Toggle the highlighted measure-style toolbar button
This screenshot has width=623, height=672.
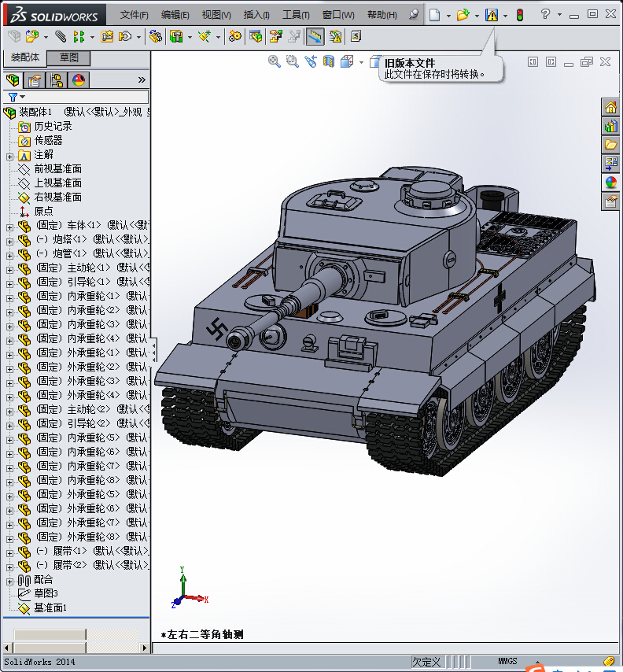pyautogui.click(x=315, y=36)
